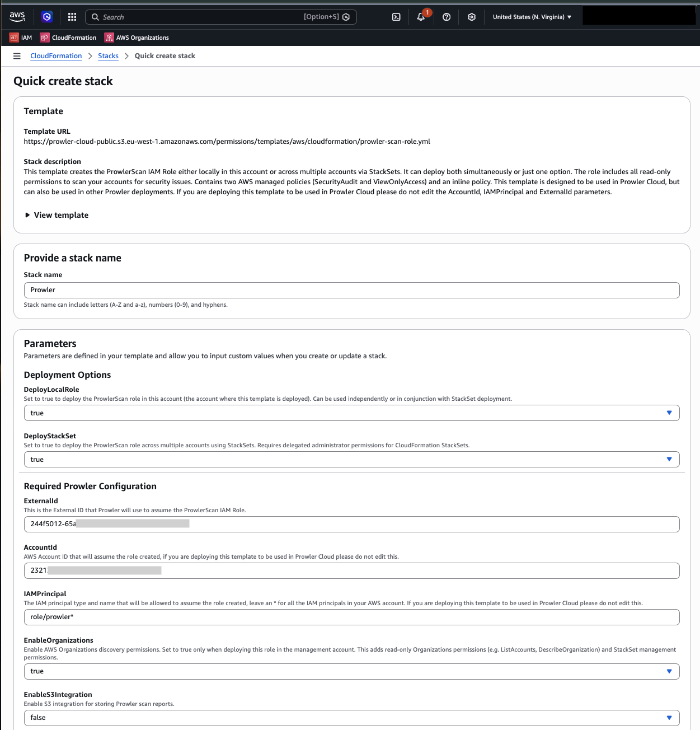This screenshot has width=700, height=730.
Task: Click the Amazon Q icon in search bar
Action: click(346, 17)
